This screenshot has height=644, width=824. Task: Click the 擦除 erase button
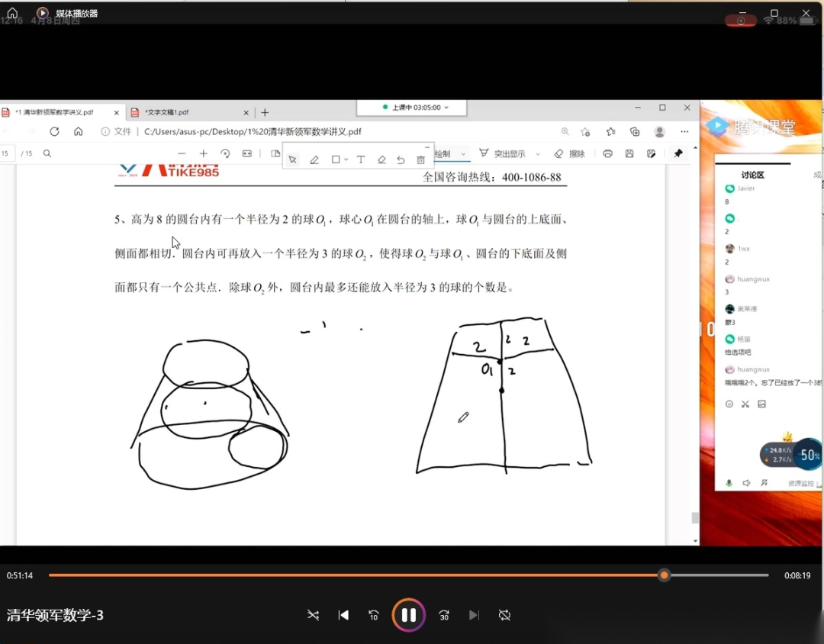(x=570, y=154)
